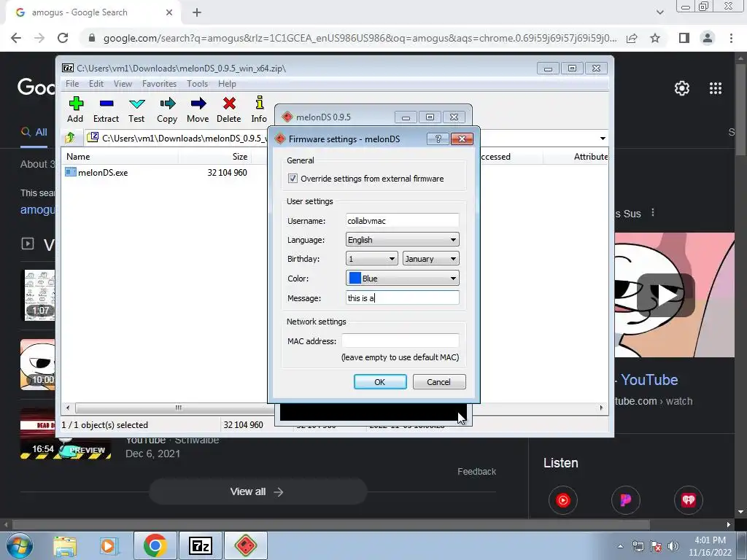Click the help question mark in Firmware settings

pos(438,139)
